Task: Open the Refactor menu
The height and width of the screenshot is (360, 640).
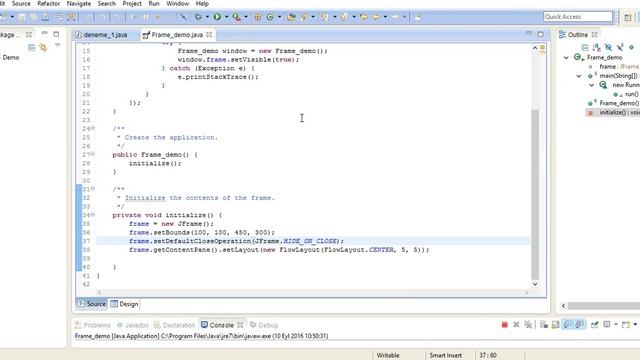Action: (x=49, y=4)
